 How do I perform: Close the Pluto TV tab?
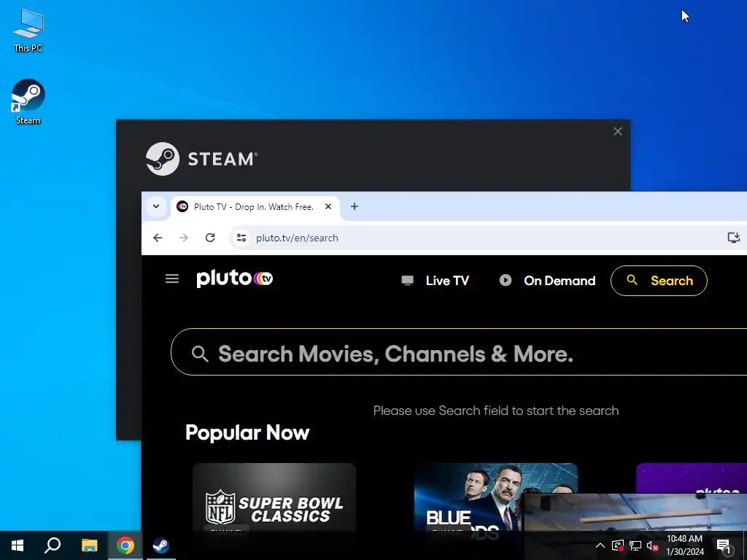328,206
